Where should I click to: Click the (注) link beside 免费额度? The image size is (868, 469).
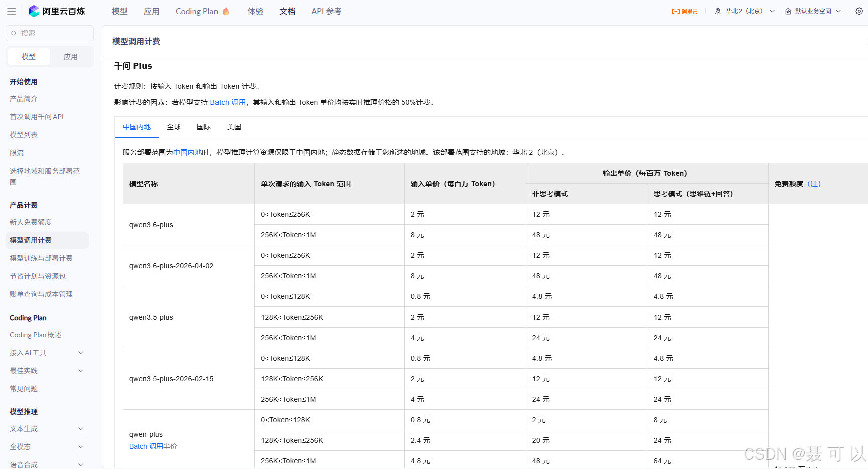pos(814,184)
